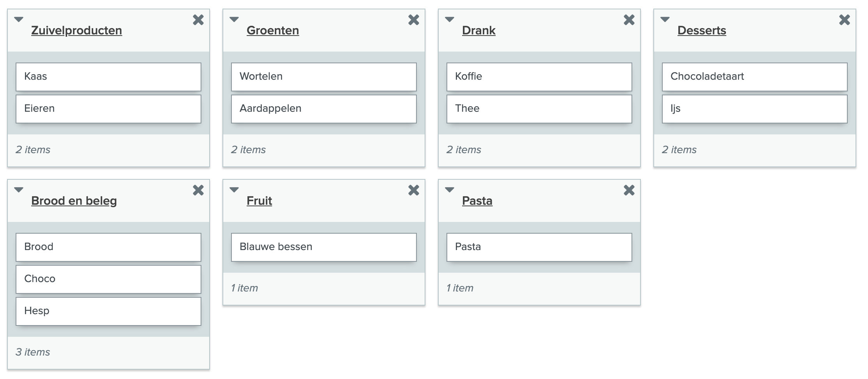This screenshot has width=868, height=379.
Task: Click the Blauwe bessen item card
Action: coord(324,247)
